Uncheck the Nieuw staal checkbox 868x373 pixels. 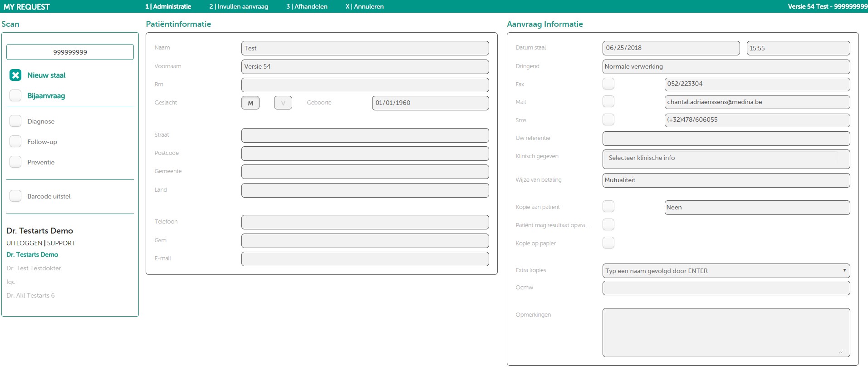[x=15, y=75]
